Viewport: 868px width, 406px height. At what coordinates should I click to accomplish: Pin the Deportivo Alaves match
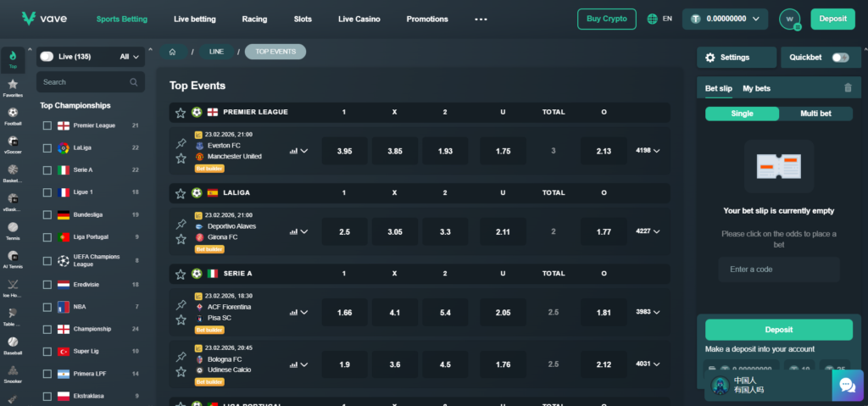click(181, 225)
